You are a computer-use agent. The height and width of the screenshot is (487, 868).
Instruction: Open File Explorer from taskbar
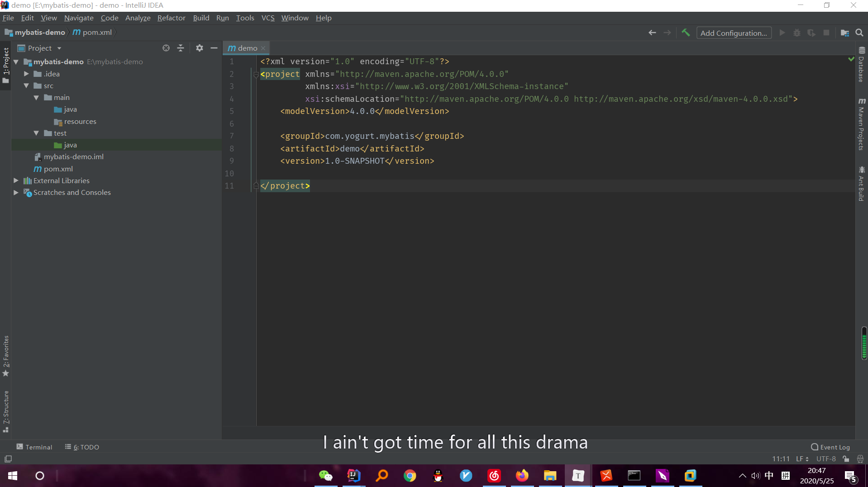tap(550, 476)
